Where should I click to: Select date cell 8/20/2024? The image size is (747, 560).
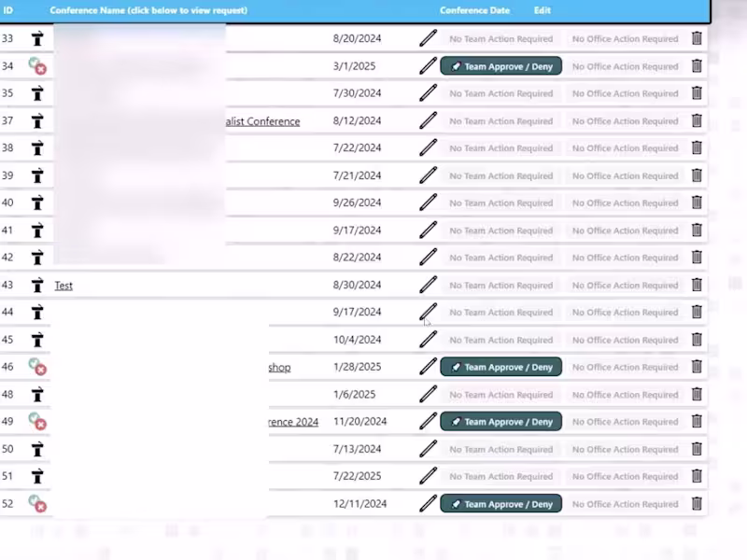pos(357,38)
